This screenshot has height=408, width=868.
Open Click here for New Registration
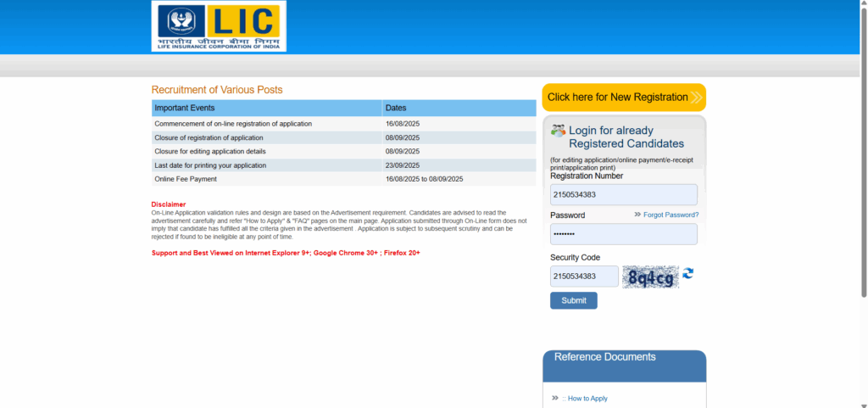click(624, 98)
